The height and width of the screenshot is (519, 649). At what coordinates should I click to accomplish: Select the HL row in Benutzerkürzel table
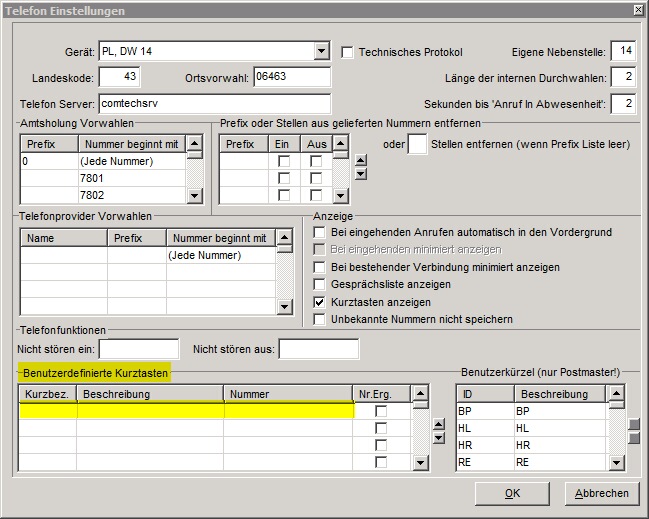[x=530, y=428]
